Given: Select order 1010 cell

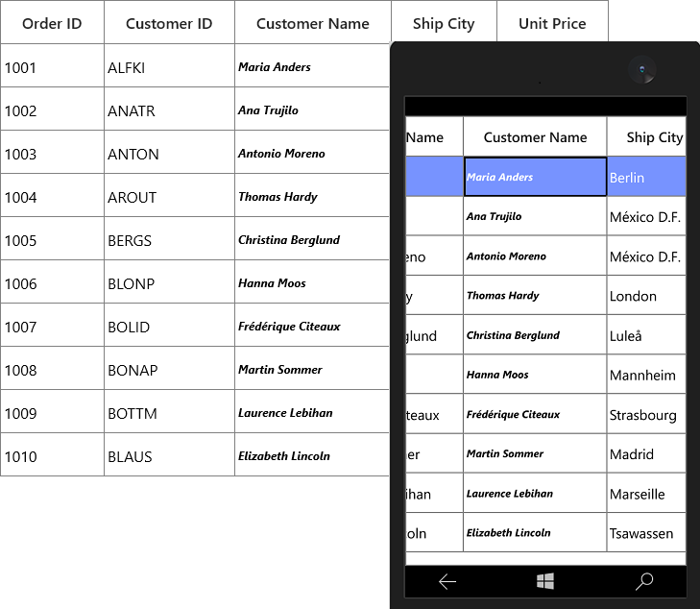Looking at the screenshot, I should click(52, 455).
